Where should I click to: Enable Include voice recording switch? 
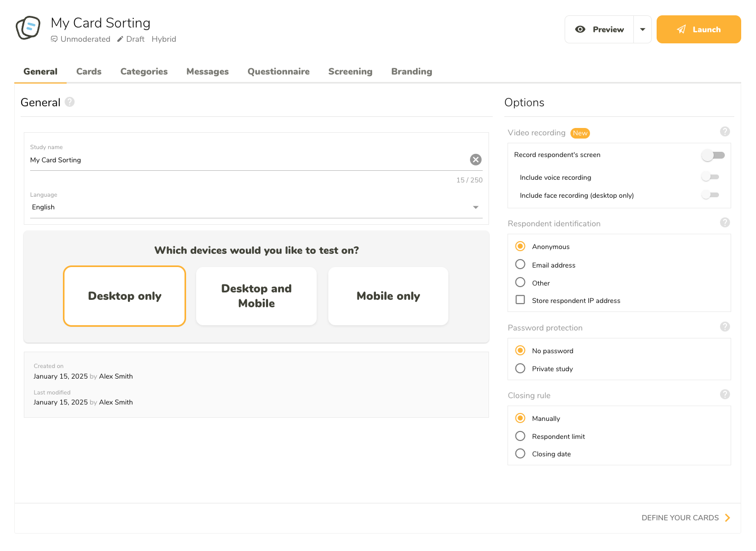pyautogui.click(x=710, y=177)
